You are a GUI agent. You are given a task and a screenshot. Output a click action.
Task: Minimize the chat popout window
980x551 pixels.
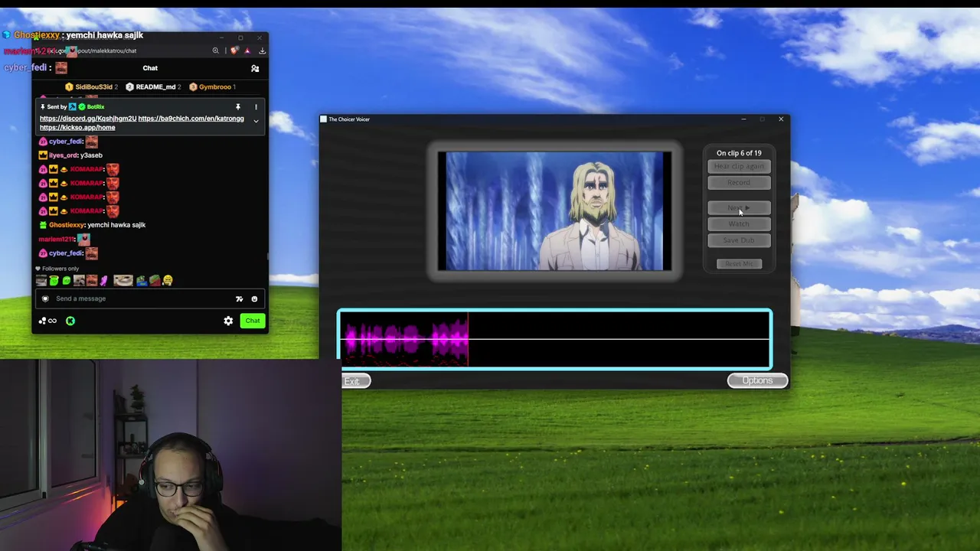click(x=221, y=37)
